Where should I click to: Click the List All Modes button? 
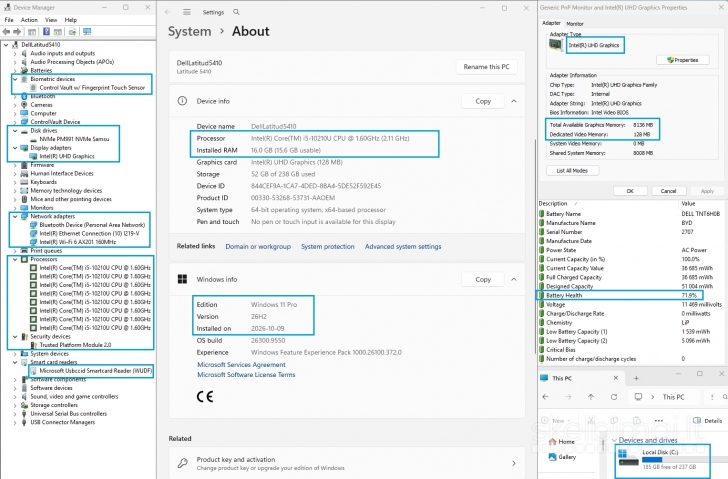[x=572, y=171]
